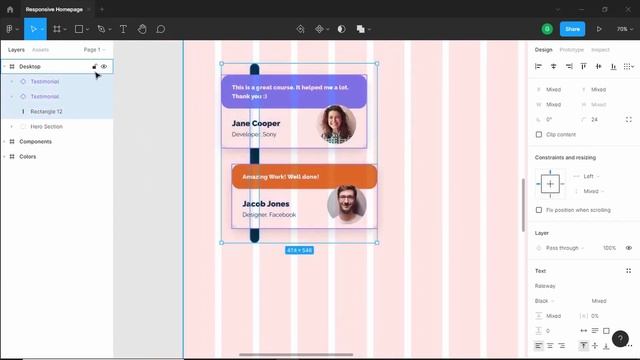The image size is (640, 360).
Task: Click the Boolean union groups icon
Action: tap(360, 29)
